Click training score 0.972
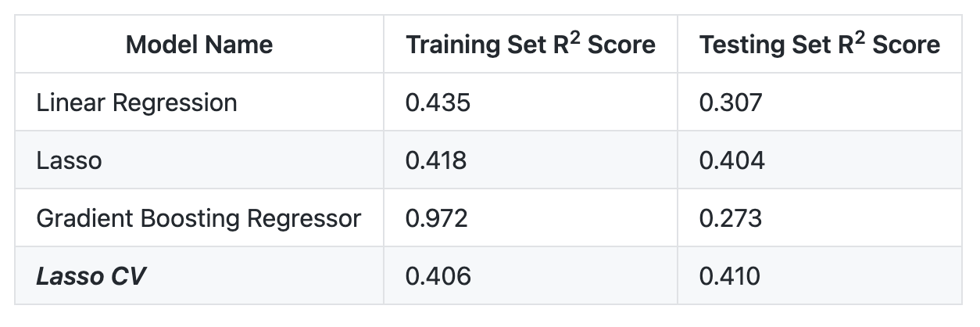The image size is (980, 327). (x=437, y=218)
